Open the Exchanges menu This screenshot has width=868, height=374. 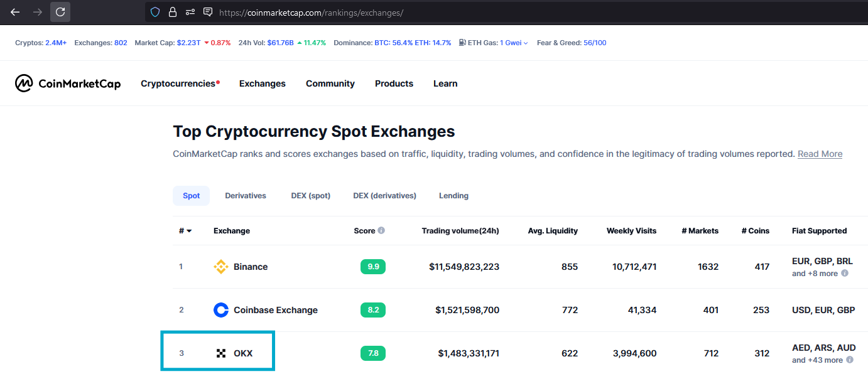pos(263,83)
